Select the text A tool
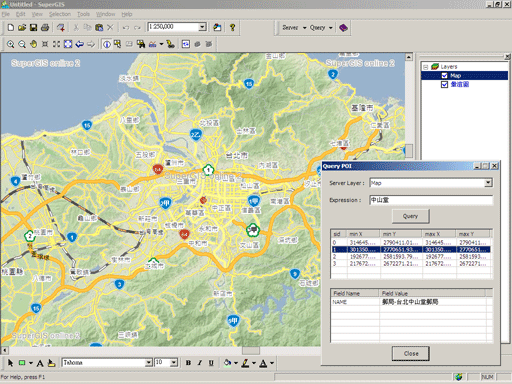 [40, 363]
